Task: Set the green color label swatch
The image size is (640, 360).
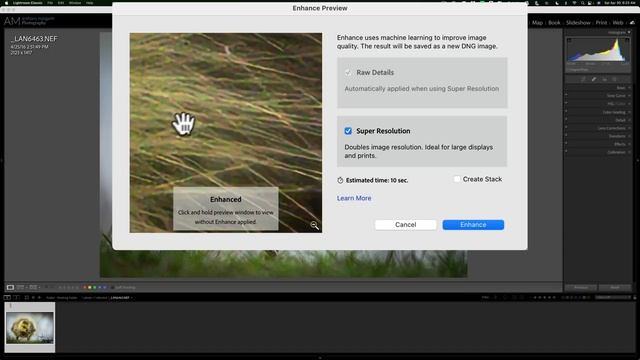Action: (95, 287)
